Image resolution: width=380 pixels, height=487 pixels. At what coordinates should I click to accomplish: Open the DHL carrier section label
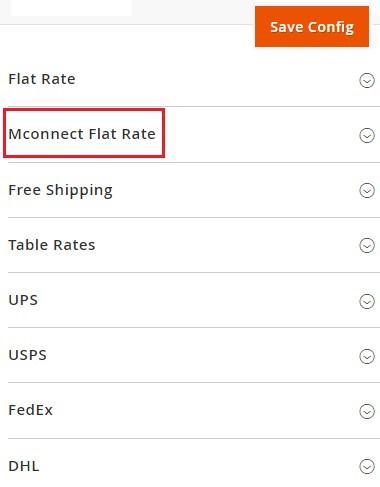pos(24,466)
